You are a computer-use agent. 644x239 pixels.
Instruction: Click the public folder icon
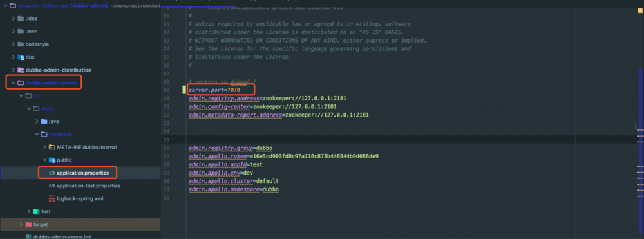pos(52,160)
